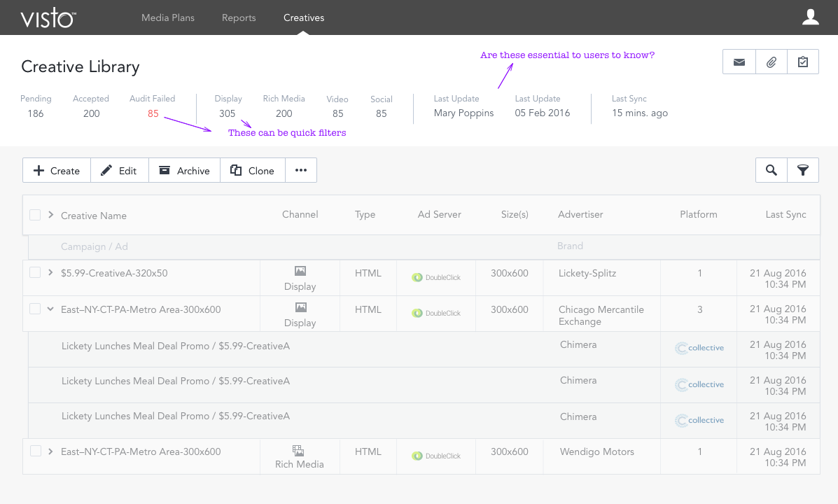Toggle the select-all checkbox in table header

coord(35,215)
